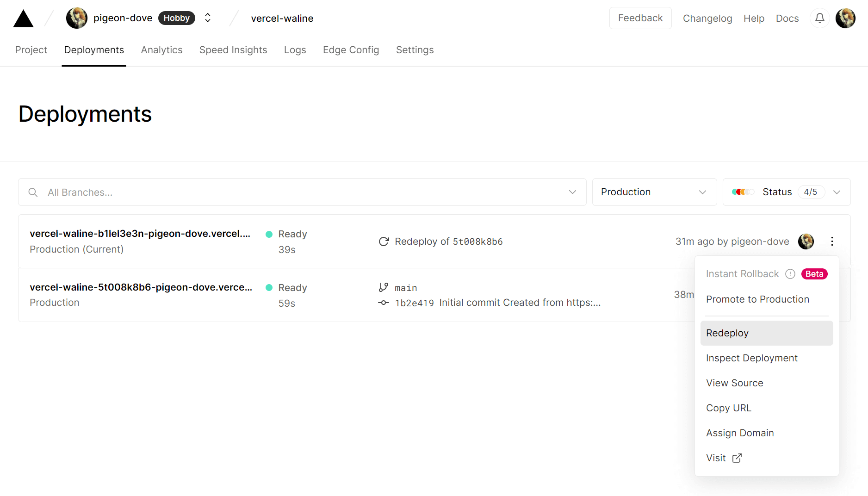Image resolution: width=868 pixels, height=496 pixels.
Task: Click the Vercel triangle logo
Action: coord(23,19)
